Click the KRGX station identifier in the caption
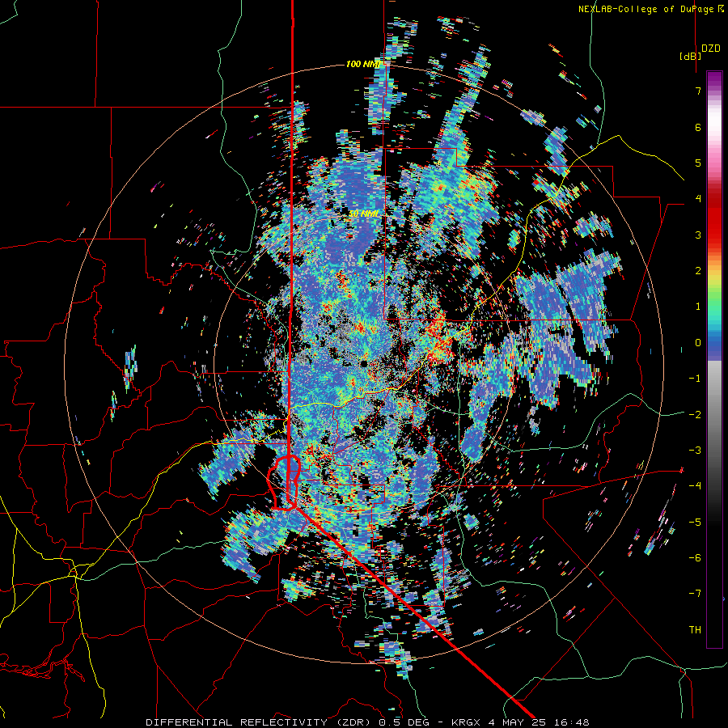This screenshot has width=728, height=728. pyautogui.click(x=467, y=722)
